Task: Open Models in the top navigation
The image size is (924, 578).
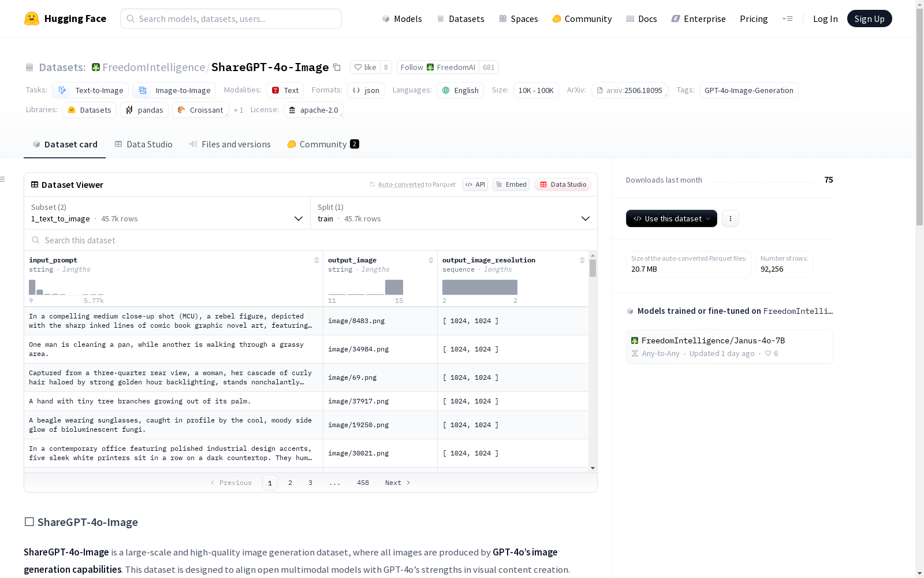Action: [x=402, y=18]
